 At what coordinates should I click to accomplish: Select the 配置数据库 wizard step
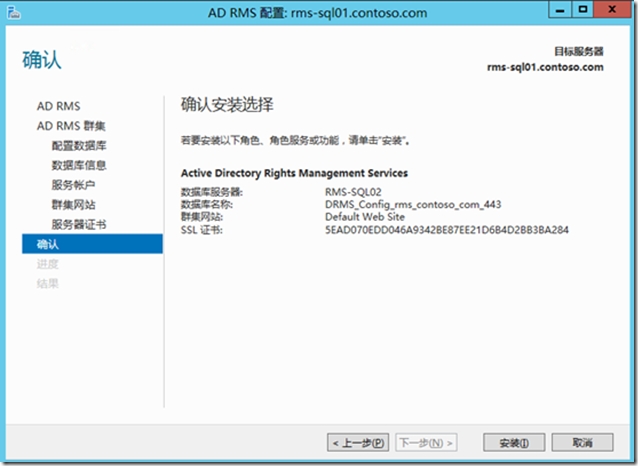[x=79, y=146]
